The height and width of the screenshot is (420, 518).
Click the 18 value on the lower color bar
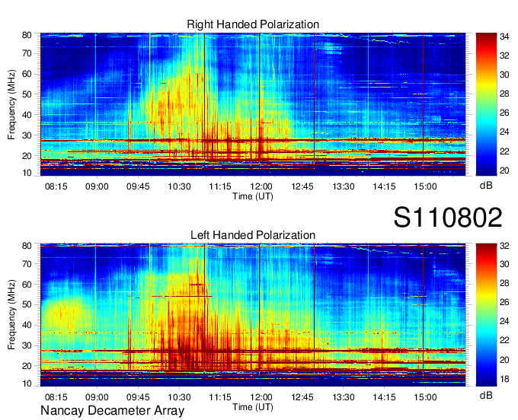coord(504,379)
